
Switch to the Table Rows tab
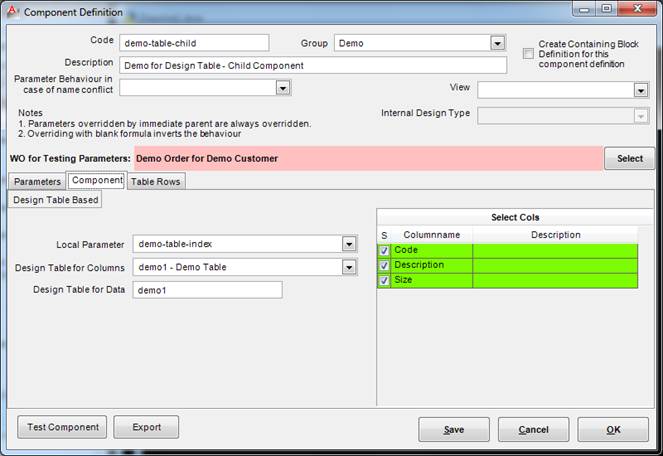pyautogui.click(x=157, y=182)
